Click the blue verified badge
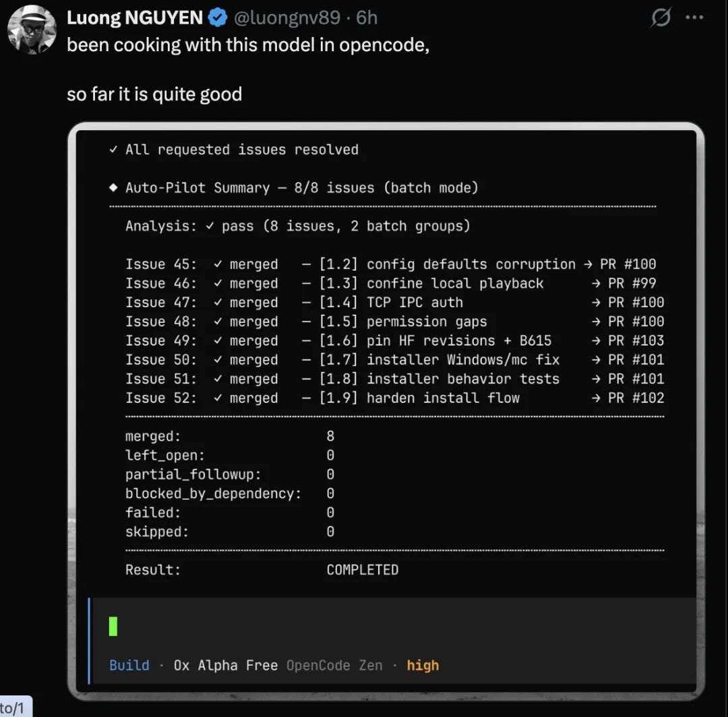The image size is (728, 717). 217,18
